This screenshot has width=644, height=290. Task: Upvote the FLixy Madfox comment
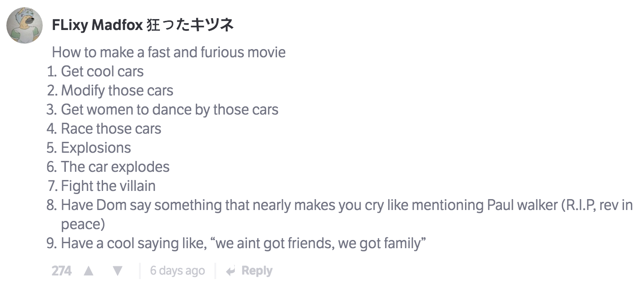pyautogui.click(x=89, y=271)
